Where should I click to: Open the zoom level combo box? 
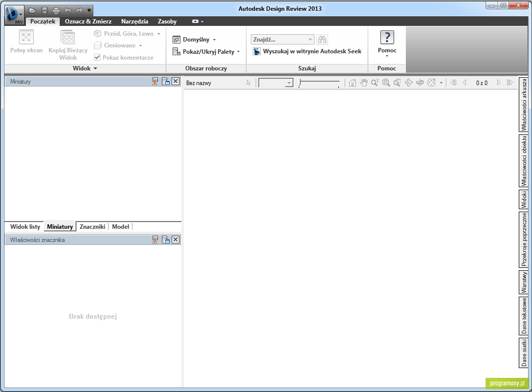276,83
